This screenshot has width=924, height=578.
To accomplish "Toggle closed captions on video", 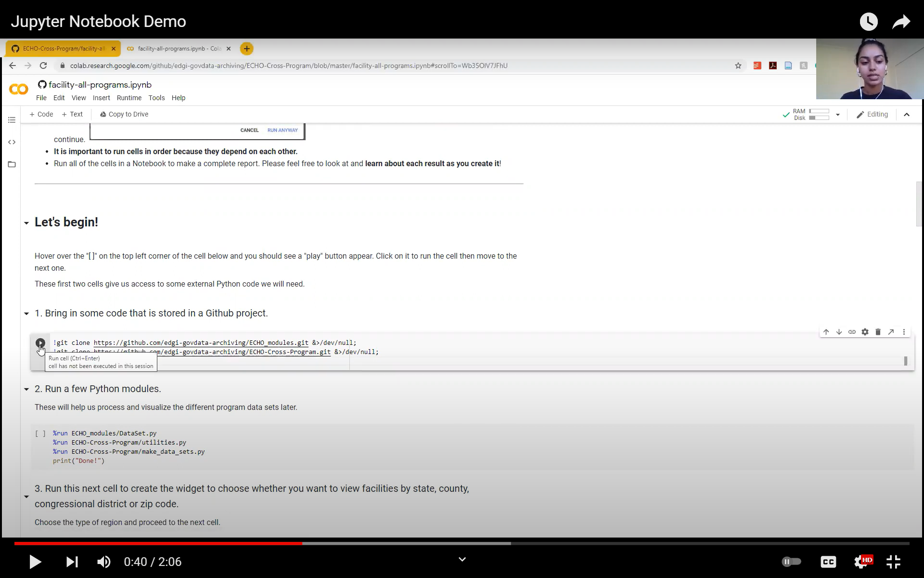I will [829, 561].
